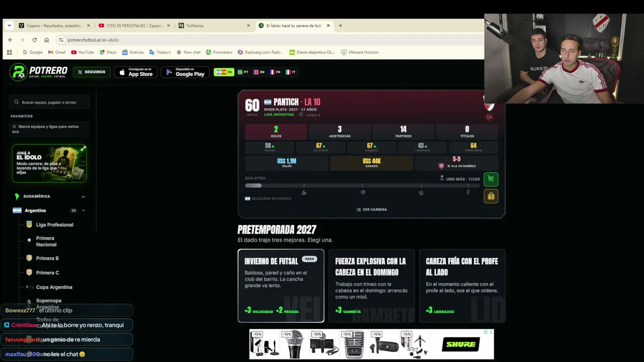The image size is (644, 362).
Task: Open the site information icon
Action: tap(61, 40)
